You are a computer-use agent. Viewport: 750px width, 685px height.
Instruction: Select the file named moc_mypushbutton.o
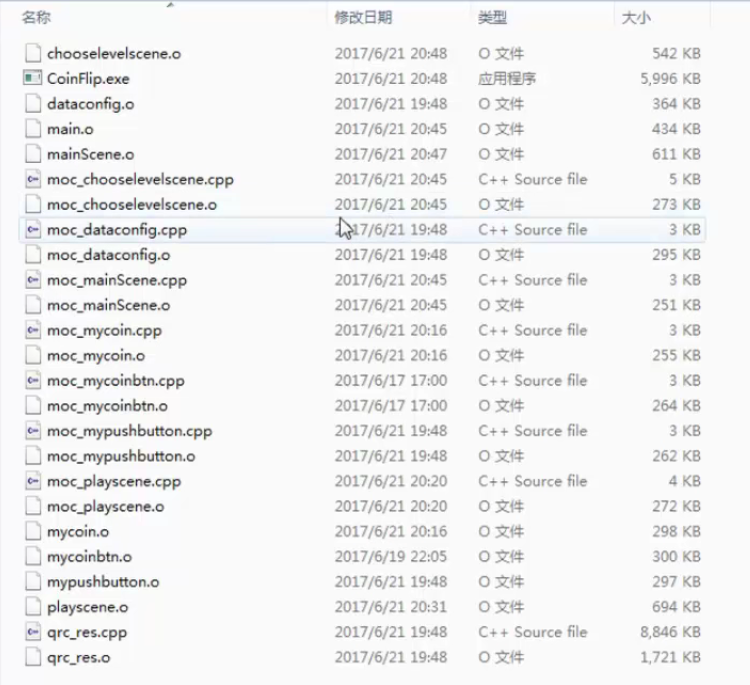[121, 456]
